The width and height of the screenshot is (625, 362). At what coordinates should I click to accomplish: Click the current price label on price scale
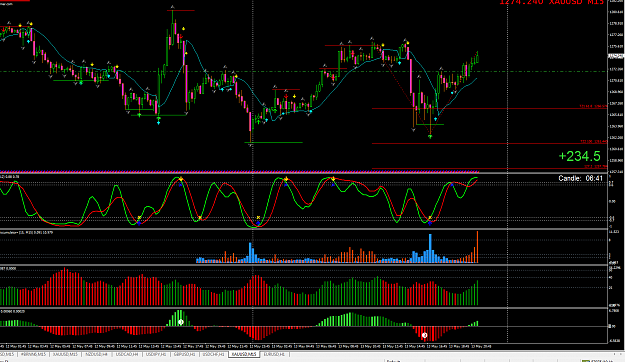(x=616, y=57)
